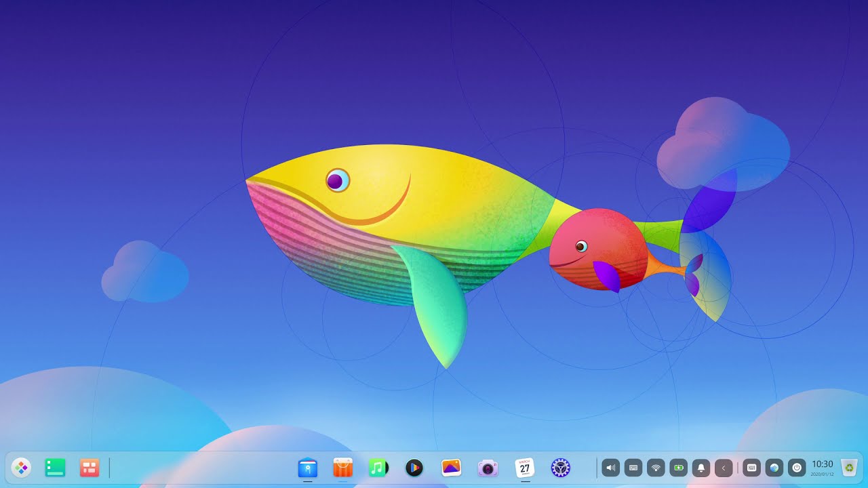Open the round blue-green tray icon
The width and height of the screenshot is (868, 488).
click(x=774, y=468)
